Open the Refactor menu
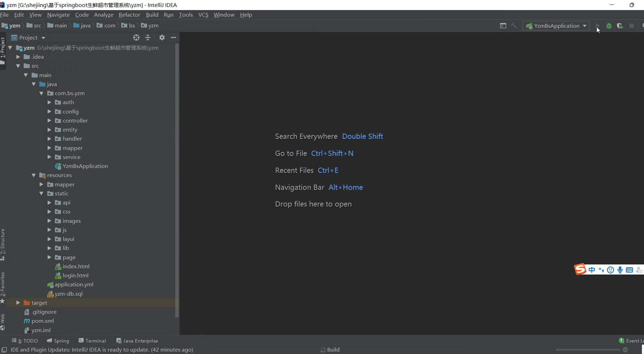 [x=129, y=15]
